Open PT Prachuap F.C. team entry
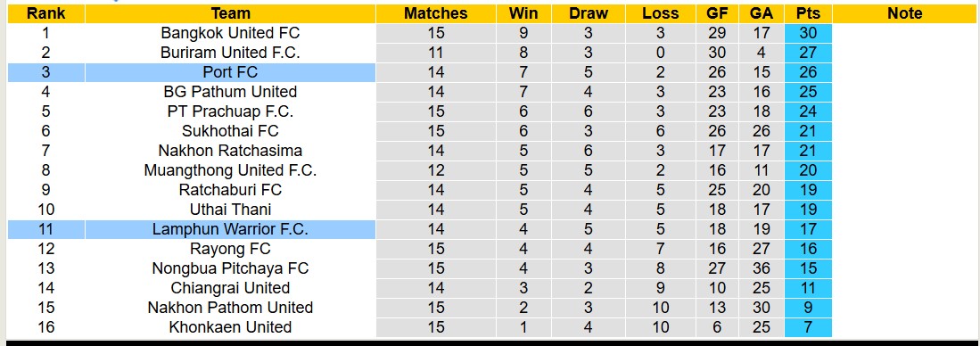 click(230, 111)
